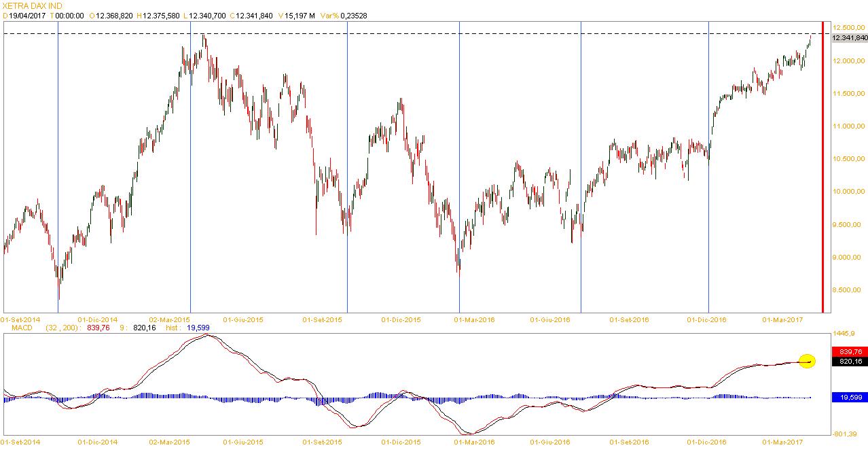The image size is (868, 454).
Task: Select the thick red vertical line at right
Action: [823, 170]
